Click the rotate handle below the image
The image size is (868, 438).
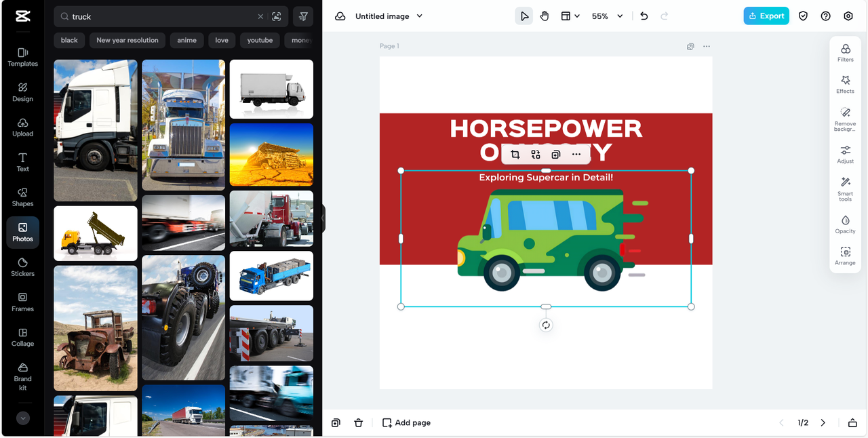pos(546,325)
